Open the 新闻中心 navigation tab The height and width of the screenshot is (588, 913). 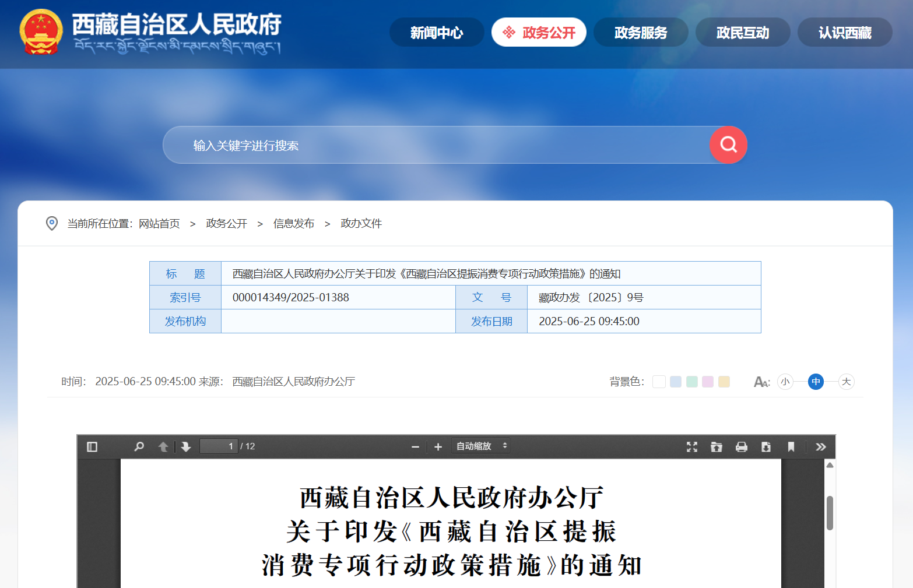coord(437,33)
